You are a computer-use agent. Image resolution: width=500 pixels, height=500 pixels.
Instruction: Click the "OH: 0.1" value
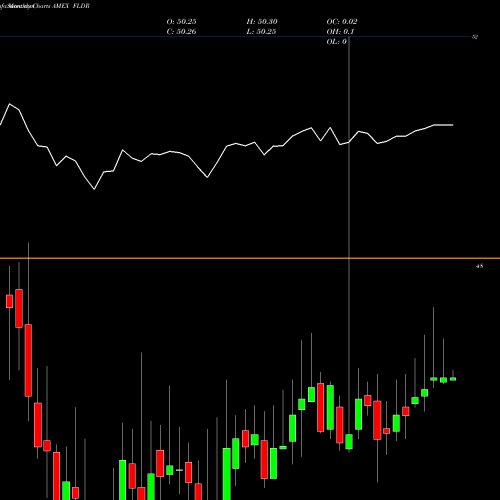[x=340, y=32]
